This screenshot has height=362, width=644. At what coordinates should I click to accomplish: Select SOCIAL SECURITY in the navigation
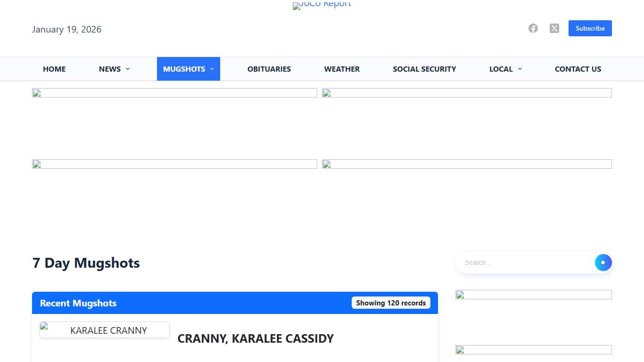point(424,69)
